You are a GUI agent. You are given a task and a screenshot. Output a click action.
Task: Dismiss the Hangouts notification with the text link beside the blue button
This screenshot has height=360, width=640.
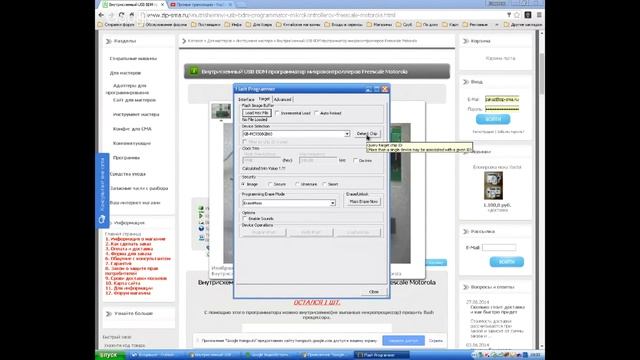pos(436,340)
